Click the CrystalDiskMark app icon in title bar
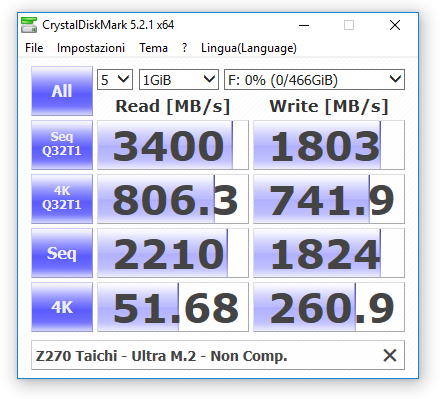 coord(29,25)
